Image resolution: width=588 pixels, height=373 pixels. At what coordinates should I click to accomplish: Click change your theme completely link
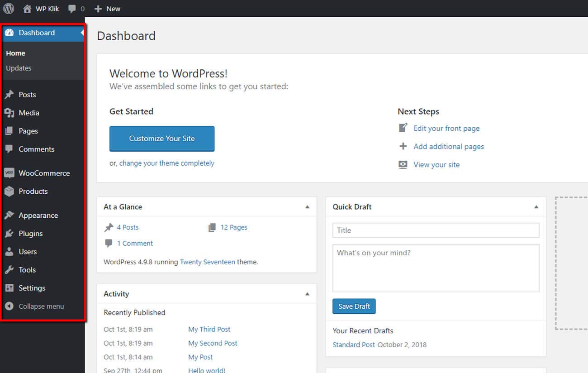pyautogui.click(x=167, y=163)
